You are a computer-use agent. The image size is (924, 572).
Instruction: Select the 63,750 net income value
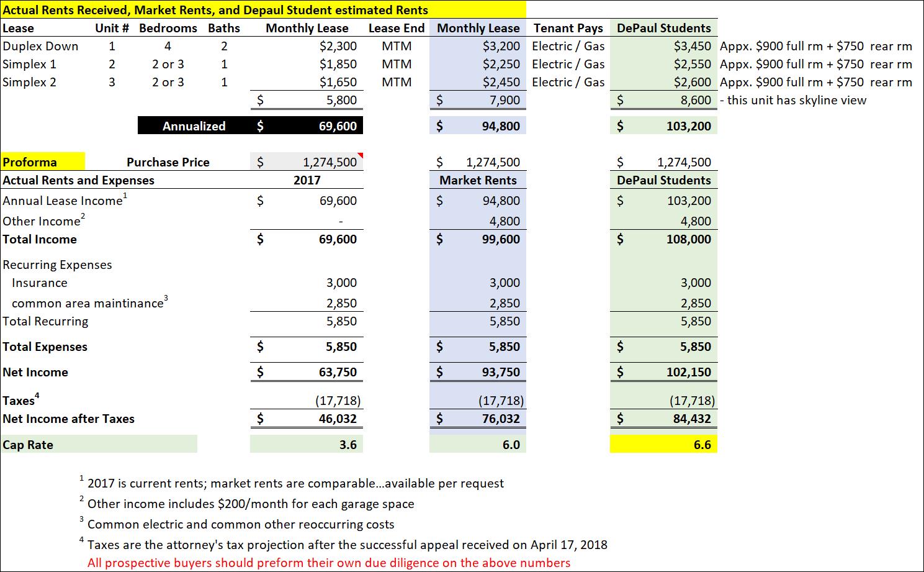338,372
